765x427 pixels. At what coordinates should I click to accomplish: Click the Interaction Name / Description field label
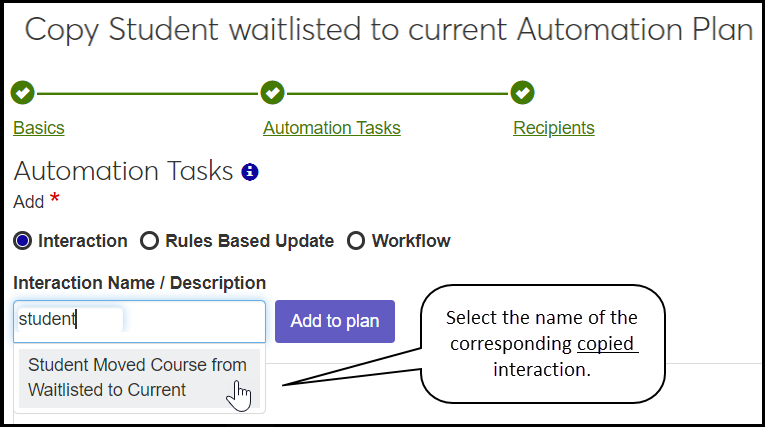click(x=139, y=283)
